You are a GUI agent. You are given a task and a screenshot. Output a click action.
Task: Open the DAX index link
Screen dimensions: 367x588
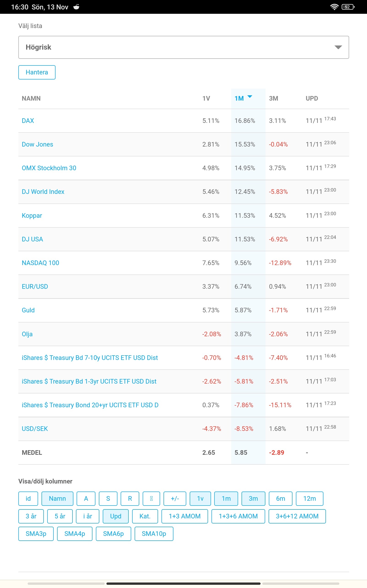[28, 121]
